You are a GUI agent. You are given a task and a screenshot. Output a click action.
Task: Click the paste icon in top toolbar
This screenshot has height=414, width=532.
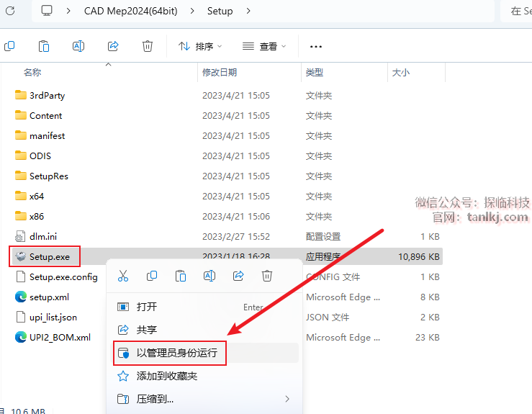pos(44,46)
